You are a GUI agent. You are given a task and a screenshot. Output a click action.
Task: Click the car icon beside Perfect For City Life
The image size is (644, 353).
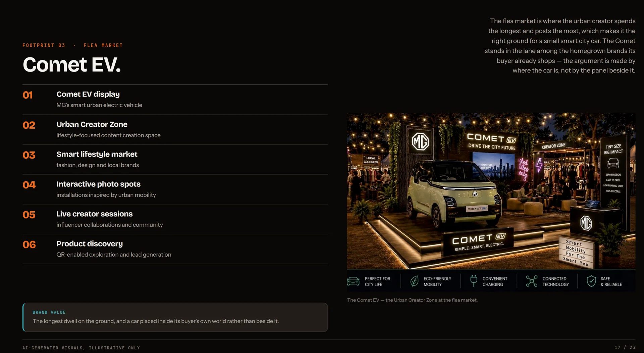tap(353, 281)
